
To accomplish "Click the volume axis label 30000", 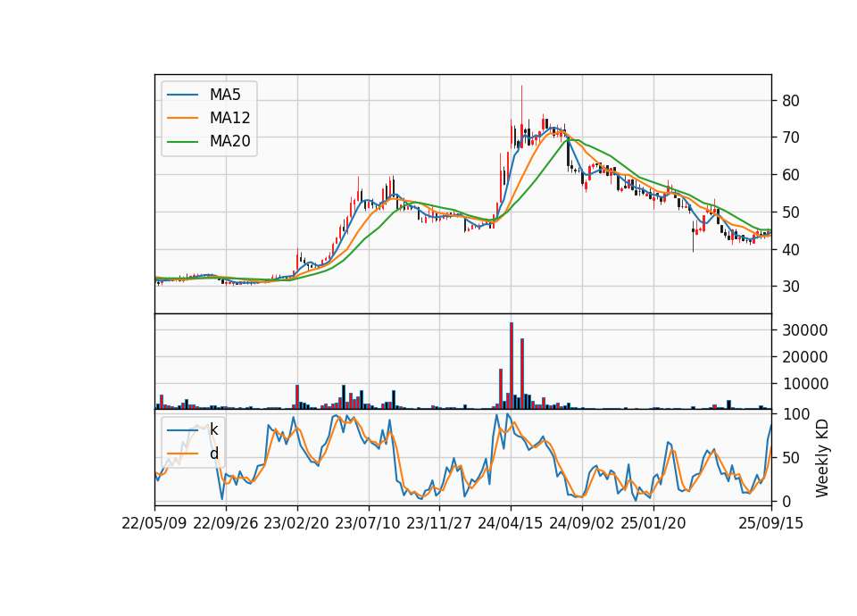I will (805, 330).
